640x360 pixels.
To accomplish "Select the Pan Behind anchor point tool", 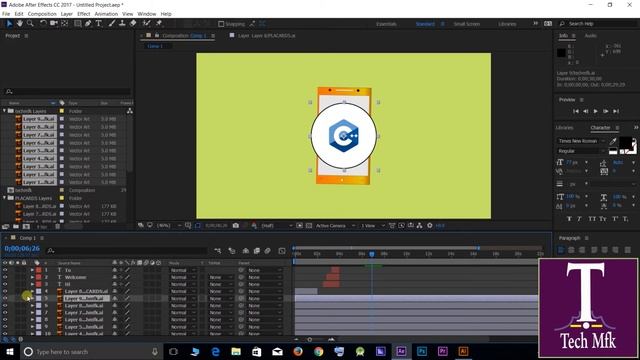I will click(x=64, y=24).
